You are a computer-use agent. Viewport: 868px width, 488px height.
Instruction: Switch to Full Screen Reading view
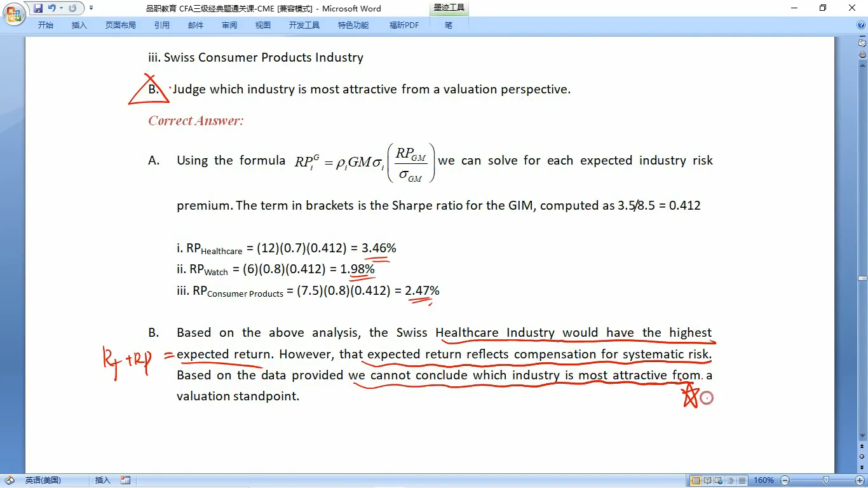(x=707, y=480)
